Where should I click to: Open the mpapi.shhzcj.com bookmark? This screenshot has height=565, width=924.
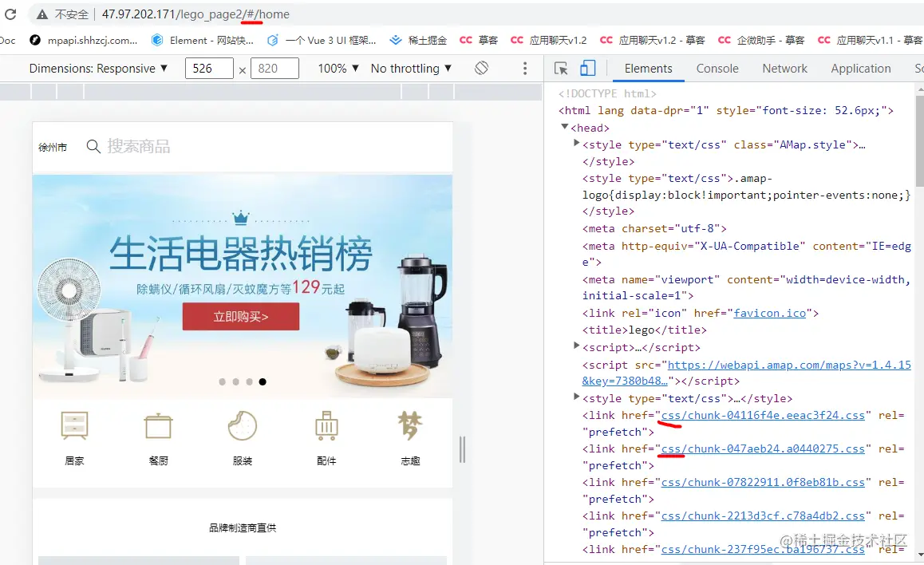click(x=84, y=40)
